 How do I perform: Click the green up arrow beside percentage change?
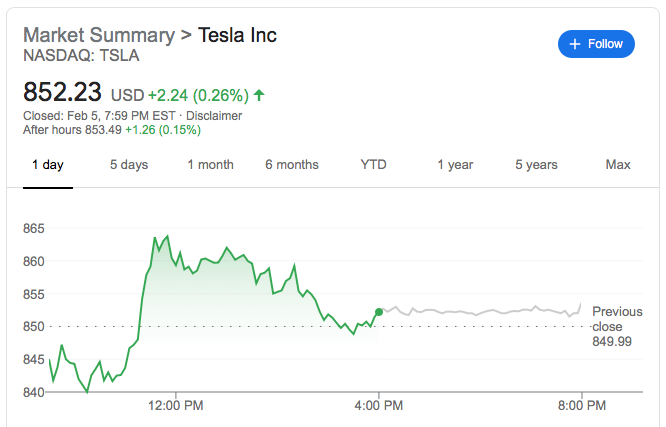[260, 96]
